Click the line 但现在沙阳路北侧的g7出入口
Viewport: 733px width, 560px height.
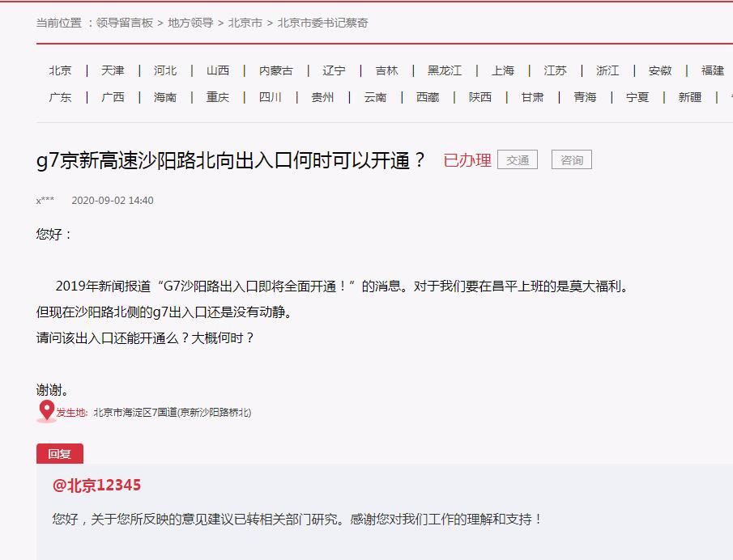[164, 312]
